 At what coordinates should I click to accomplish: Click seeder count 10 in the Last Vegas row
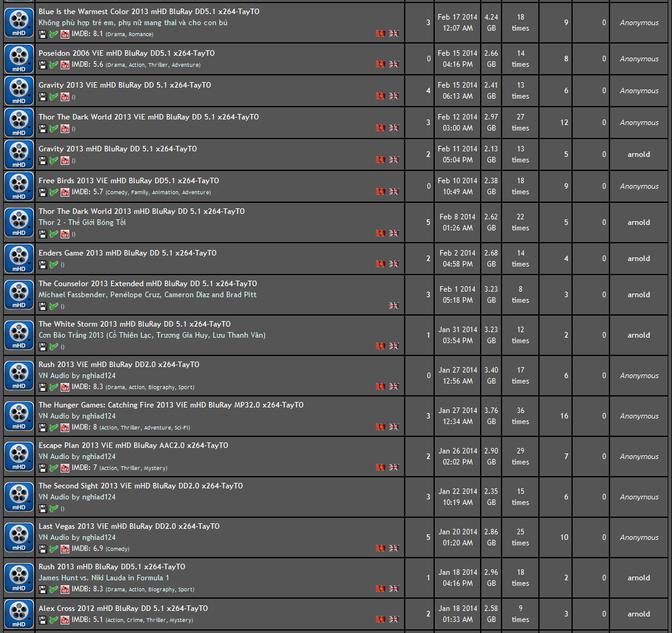coord(564,537)
